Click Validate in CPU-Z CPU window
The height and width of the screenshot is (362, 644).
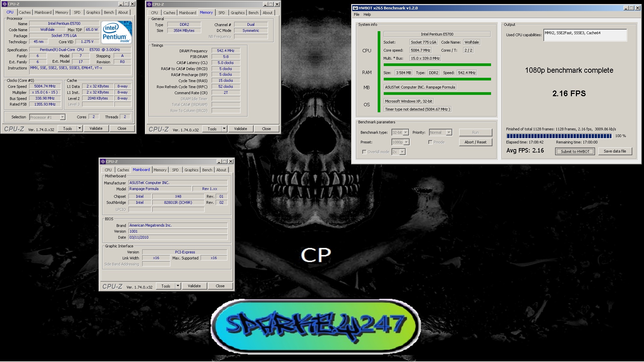point(96,128)
